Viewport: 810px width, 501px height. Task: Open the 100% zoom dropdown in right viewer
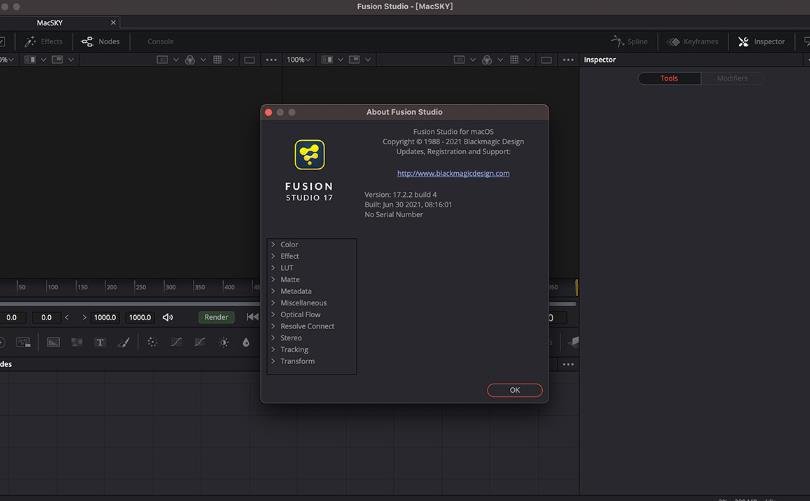click(x=299, y=60)
